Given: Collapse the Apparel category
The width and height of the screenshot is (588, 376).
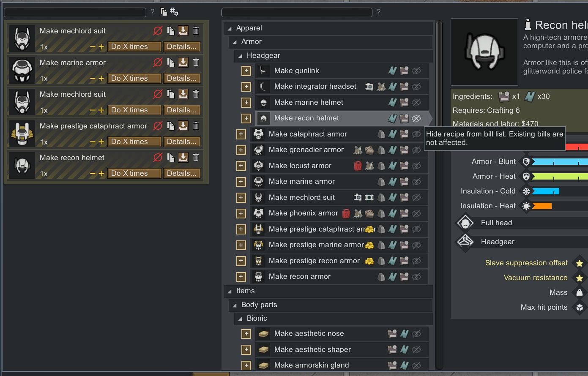Looking at the screenshot, I should pyautogui.click(x=230, y=28).
